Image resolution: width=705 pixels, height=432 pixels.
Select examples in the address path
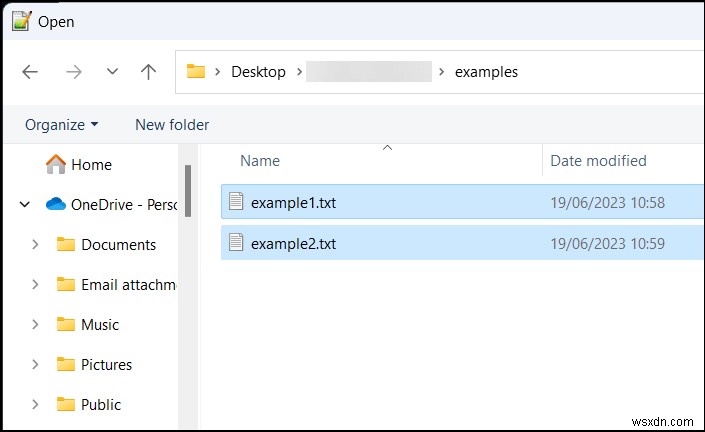pos(486,72)
